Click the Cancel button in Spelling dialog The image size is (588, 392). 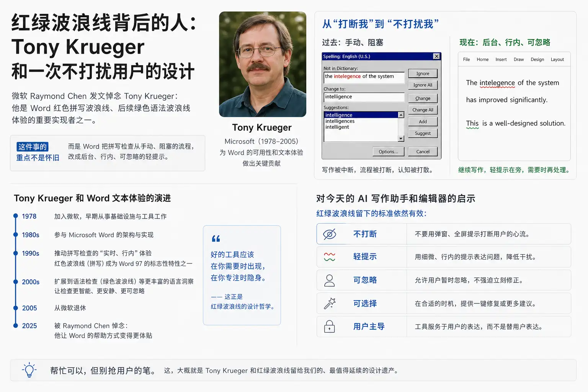[423, 152]
